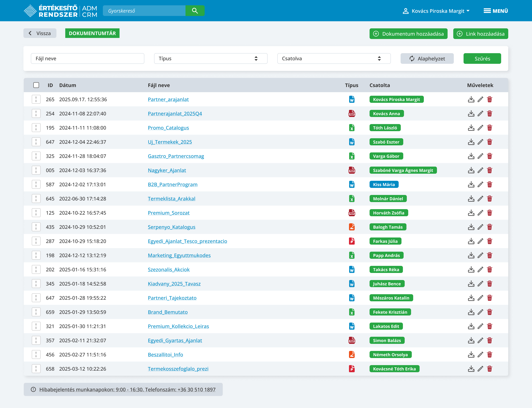Click the Fájl neve filter field
The width and height of the screenshot is (532, 408).
point(87,58)
